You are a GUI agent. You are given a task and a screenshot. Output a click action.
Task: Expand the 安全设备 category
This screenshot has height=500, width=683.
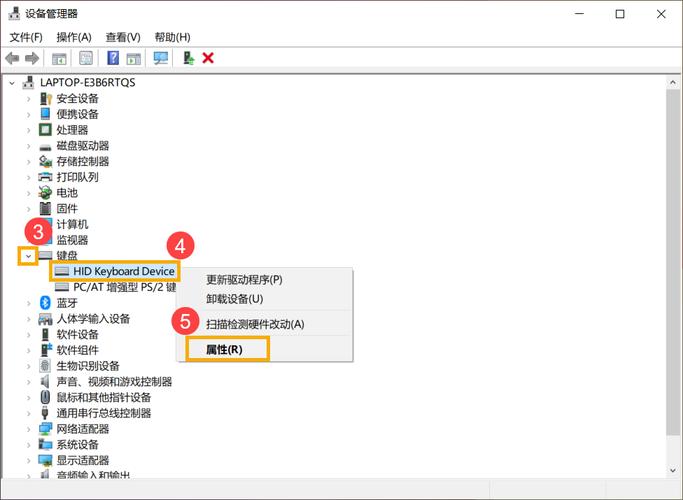click(28, 98)
